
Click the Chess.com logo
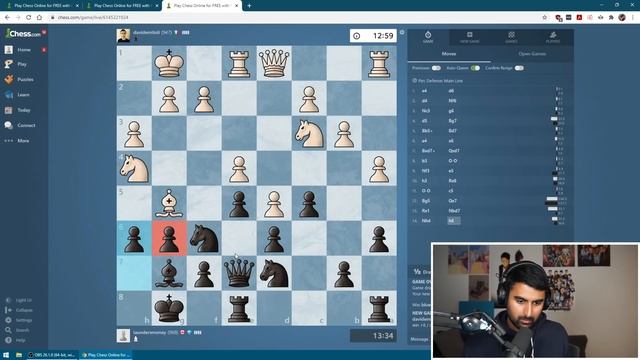(x=23, y=33)
